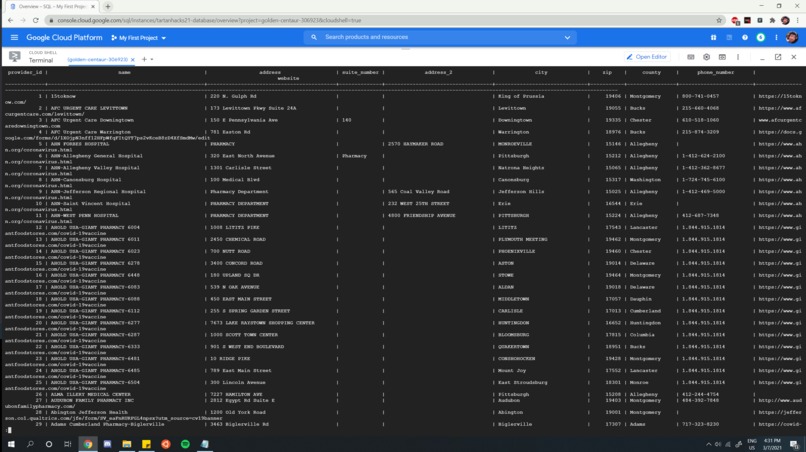
Task: Click the 'Biglerville' city cell
Action: (x=515, y=424)
